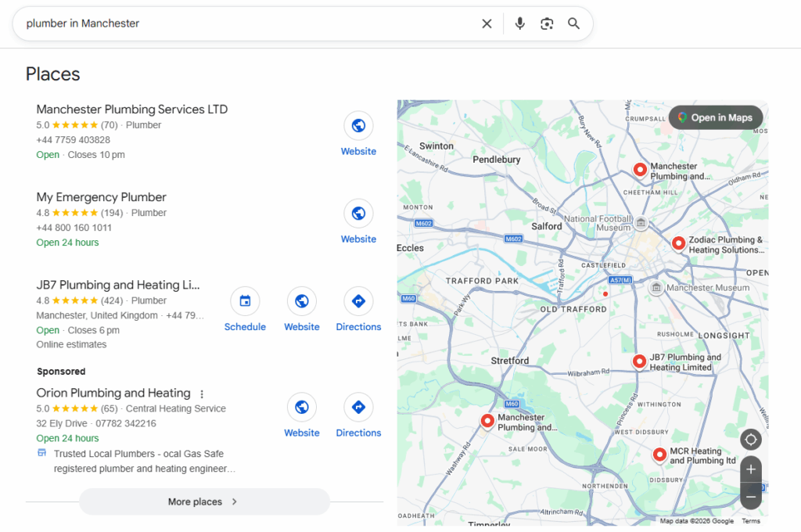The image size is (801, 532).
Task: Click the (424) review count for JB7
Action: 112,300
